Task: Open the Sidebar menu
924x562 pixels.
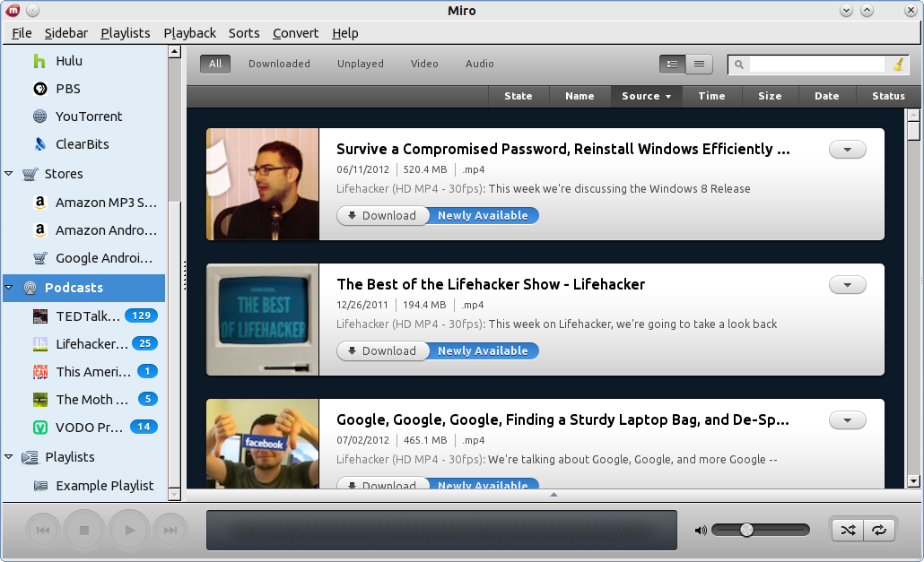Action: pyautogui.click(x=66, y=33)
